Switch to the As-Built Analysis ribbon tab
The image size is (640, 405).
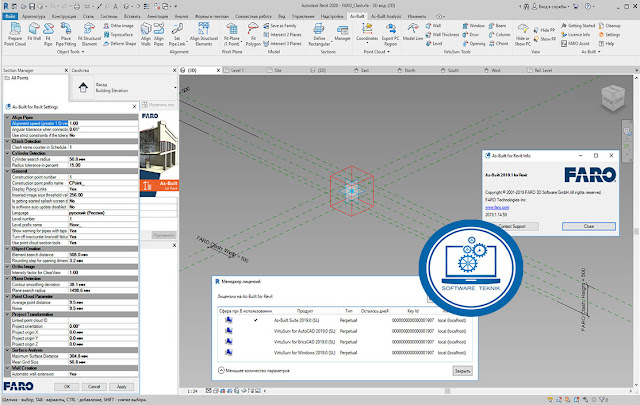pyautogui.click(x=386, y=16)
